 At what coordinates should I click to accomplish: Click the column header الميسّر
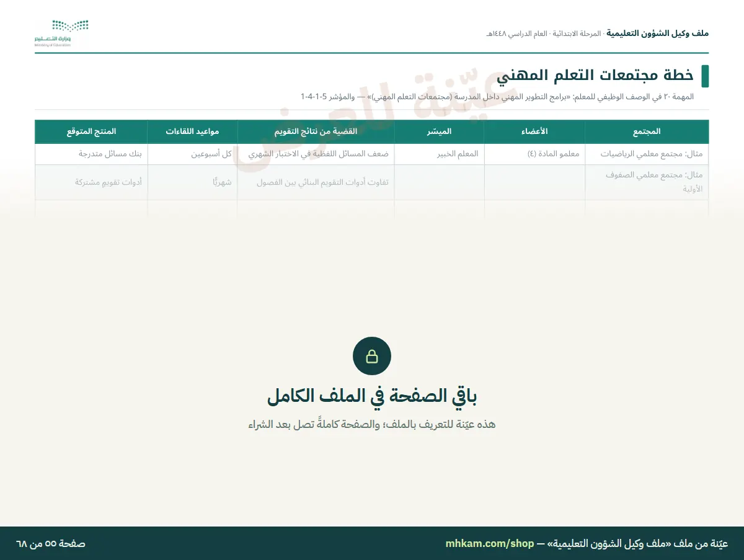pyautogui.click(x=440, y=131)
